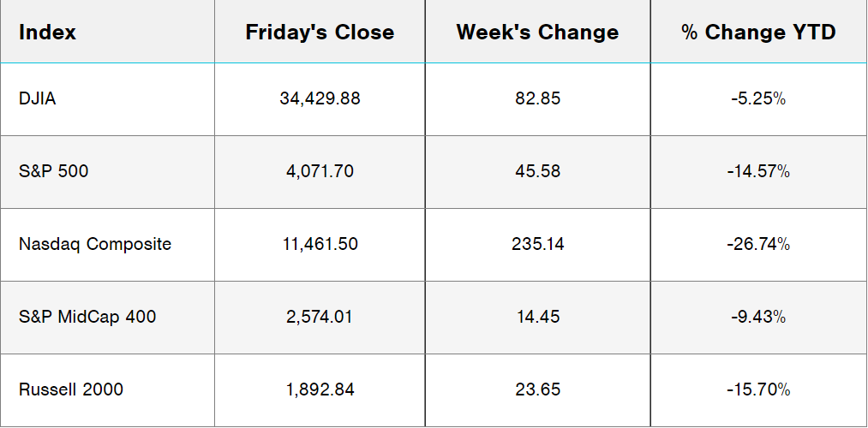This screenshot has width=868, height=428.
Task: Click the Index column header
Action: [47, 33]
